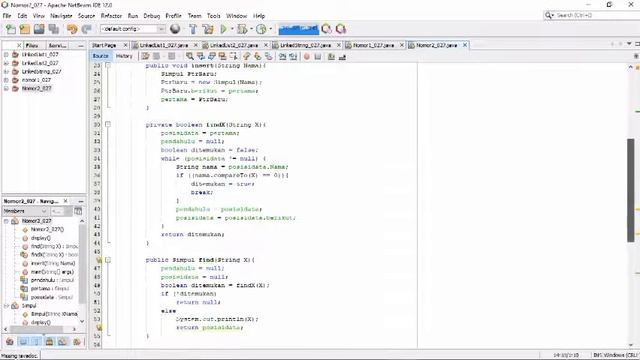Open the Tools menu
This screenshot has height=360, width=640.
tap(213, 16)
